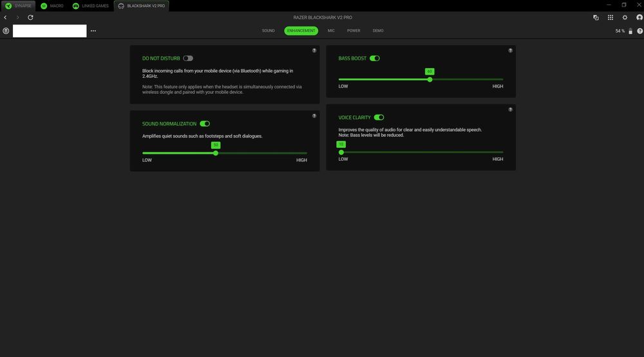Image resolution: width=644 pixels, height=357 pixels.
Task: Open the Mic section
Action: (x=331, y=31)
